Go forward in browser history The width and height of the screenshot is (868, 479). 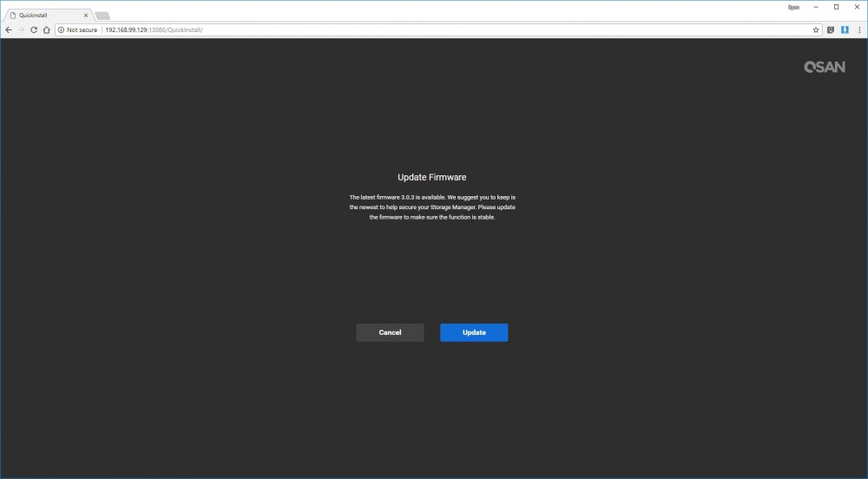click(x=21, y=30)
